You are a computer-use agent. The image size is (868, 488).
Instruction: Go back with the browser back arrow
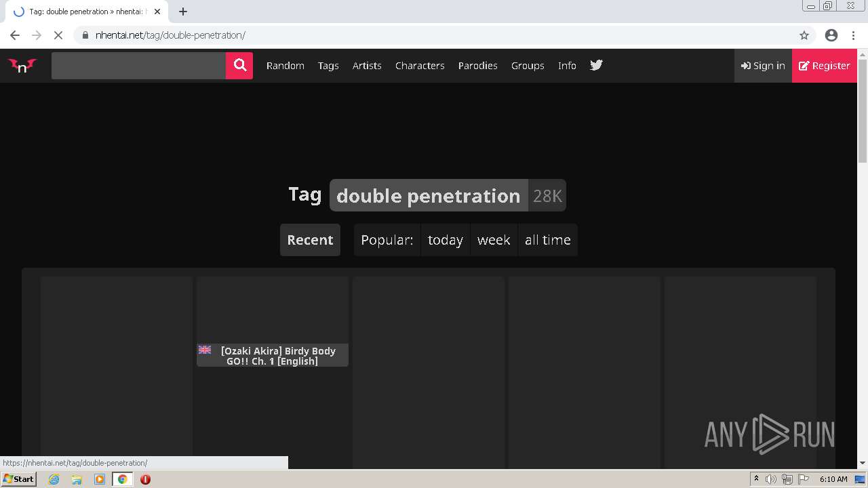click(x=15, y=35)
